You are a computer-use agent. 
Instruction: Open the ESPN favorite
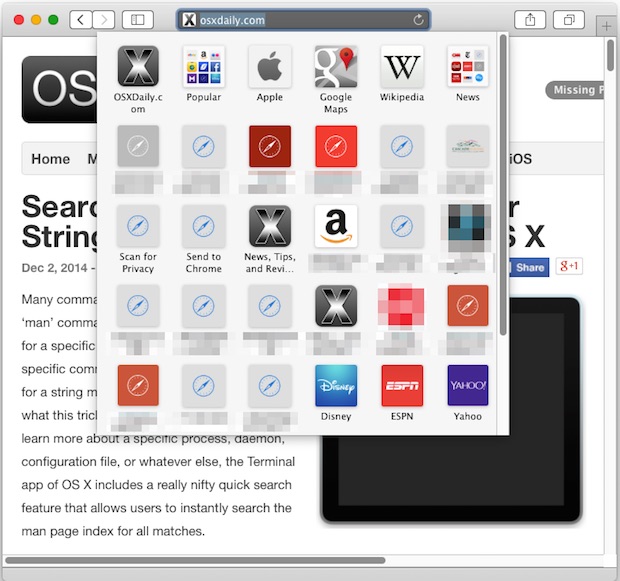click(x=402, y=393)
